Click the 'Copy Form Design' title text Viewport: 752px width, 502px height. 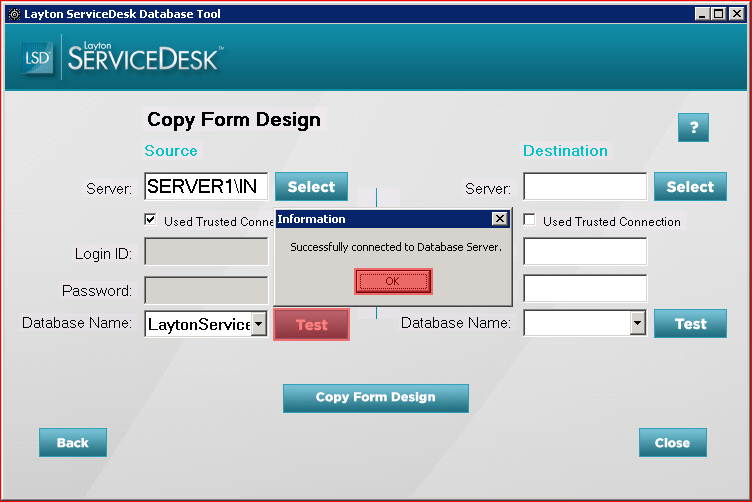(234, 120)
